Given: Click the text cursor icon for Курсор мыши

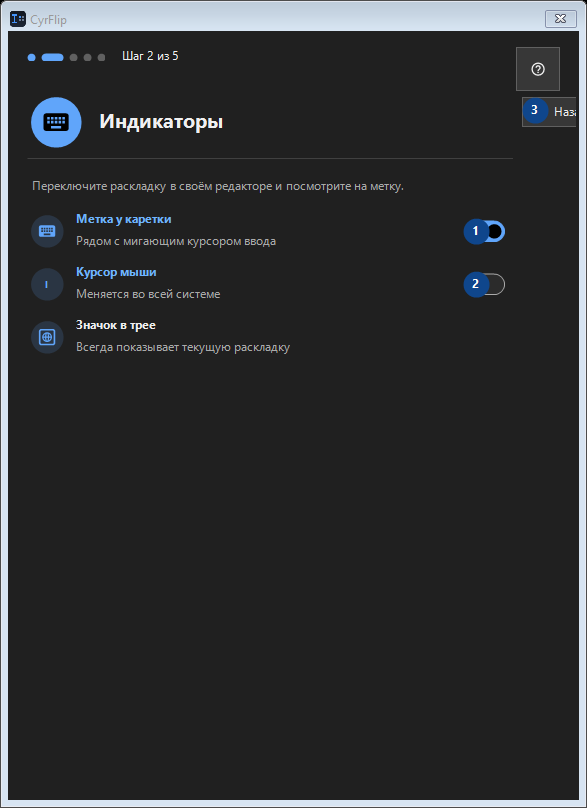Looking at the screenshot, I should click(47, 284).
